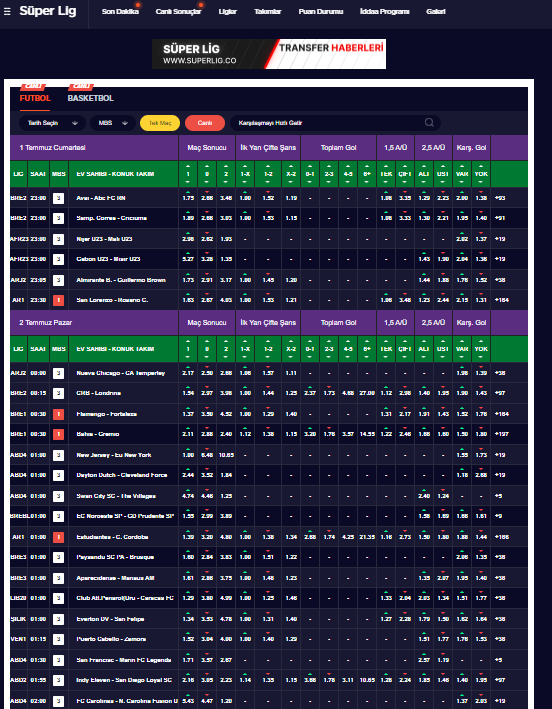This screenshot has width=552, height=709.
Task: Click the Transfer Haberleri banner
Action: (x=269, y=54)
